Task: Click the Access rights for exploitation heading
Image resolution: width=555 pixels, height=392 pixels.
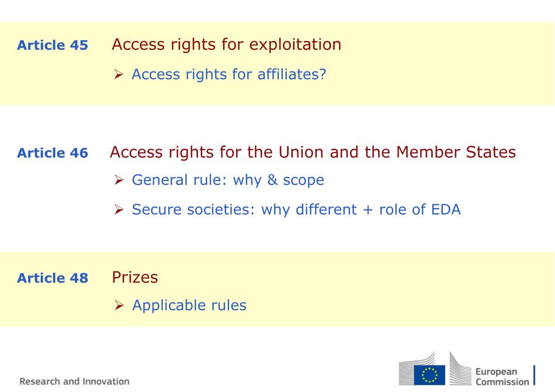Action: point(227,45)
